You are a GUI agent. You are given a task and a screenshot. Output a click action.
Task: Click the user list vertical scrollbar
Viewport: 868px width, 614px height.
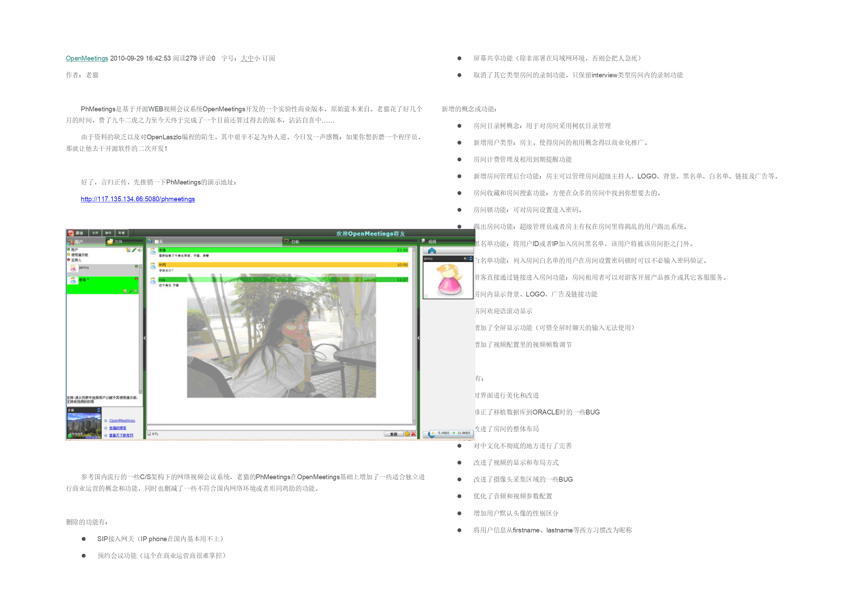(141, 329)
